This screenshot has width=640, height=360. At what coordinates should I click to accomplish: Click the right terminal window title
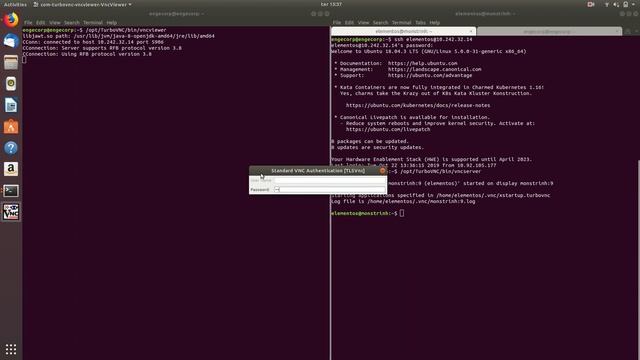coord(485,14)
